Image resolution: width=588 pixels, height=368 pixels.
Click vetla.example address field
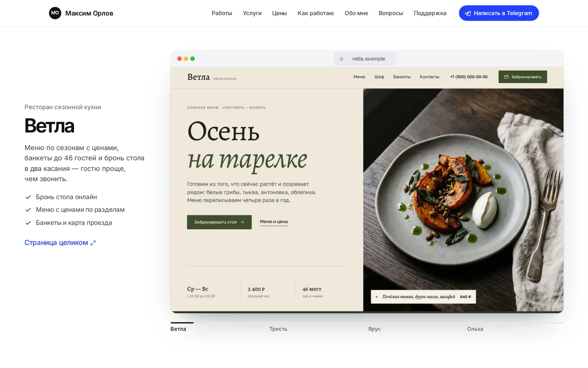[x=365, y=59]
